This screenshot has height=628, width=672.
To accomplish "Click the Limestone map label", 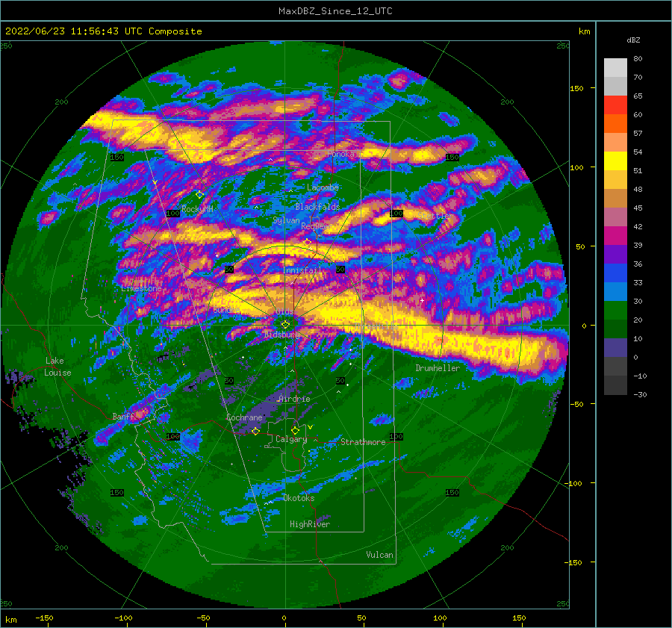I will pyautogui.click(x=141, y=288).
